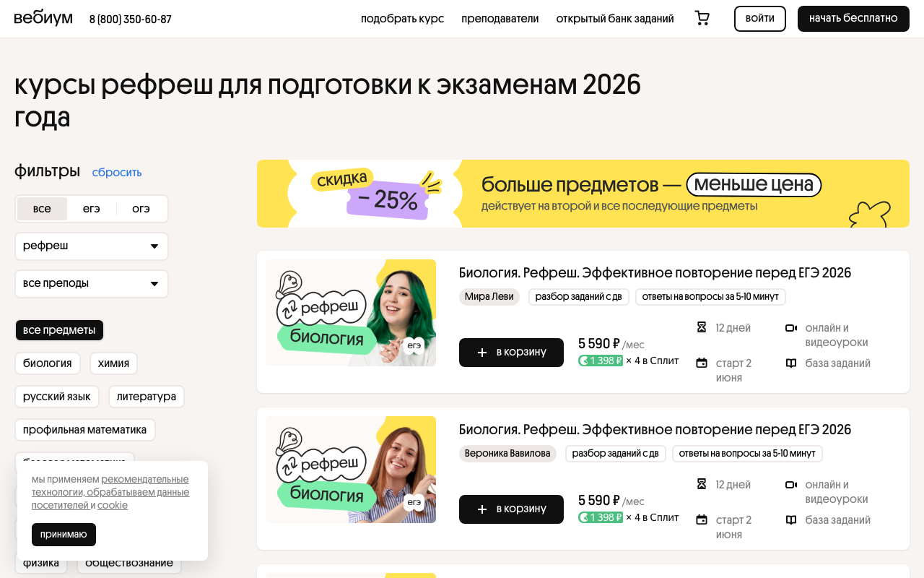Screen dimensions: 924x578
Task: Click the book icon next to база заданий
Action: pyautogui.click(x=791, y=363)
